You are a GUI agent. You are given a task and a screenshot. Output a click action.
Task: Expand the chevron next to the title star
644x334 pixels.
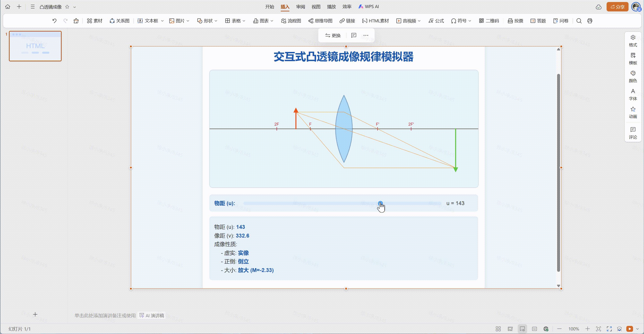tap(75, 7)
